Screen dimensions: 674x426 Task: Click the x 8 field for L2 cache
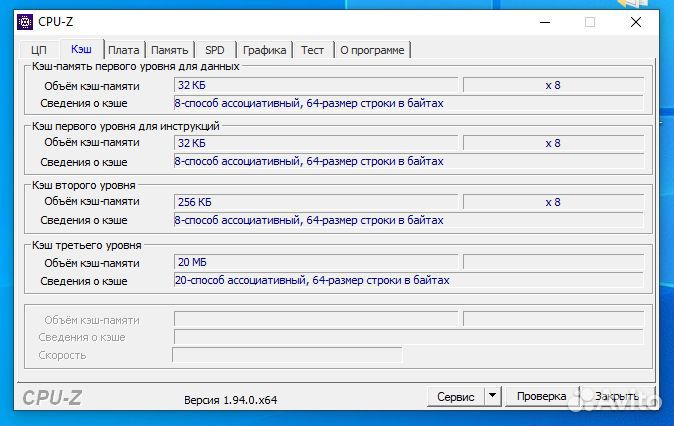553,202
